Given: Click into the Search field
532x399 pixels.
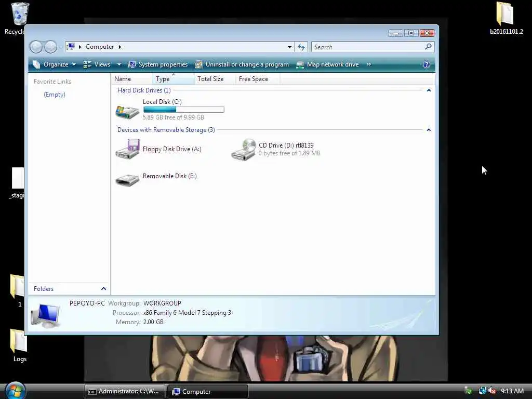Looking at the screenshot, I should [368, 47].
